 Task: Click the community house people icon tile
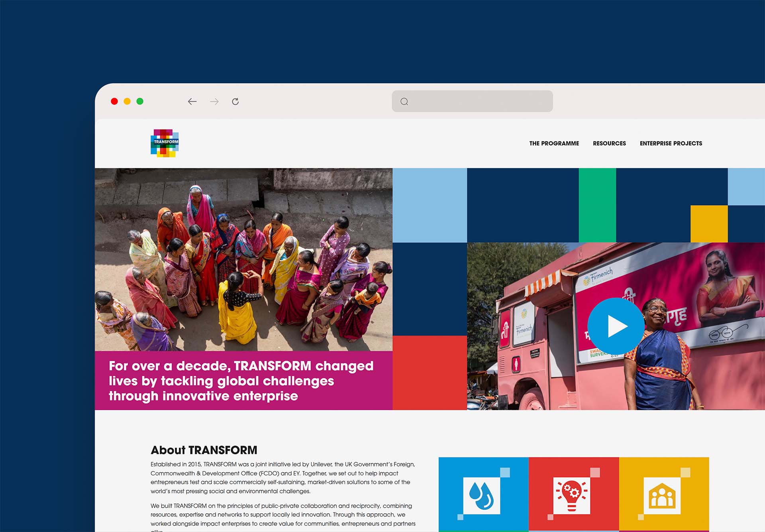tap(664, 495)
